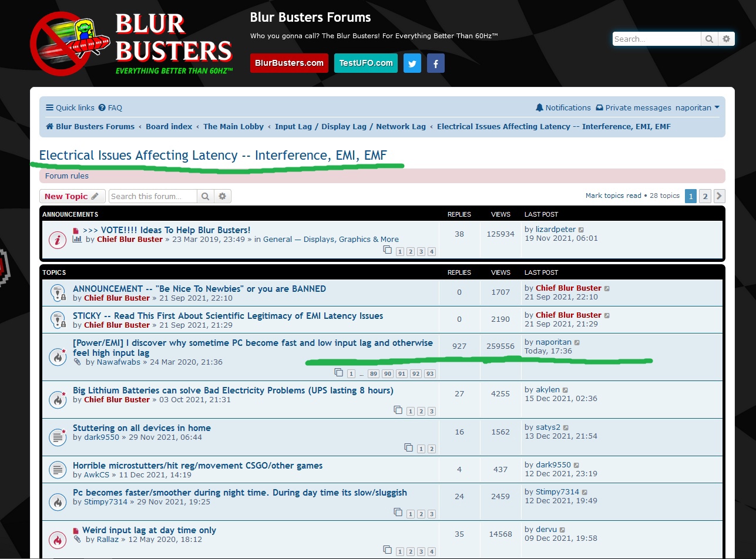
Task: Click reply count 927 cell
Action: tap(459, 346)
